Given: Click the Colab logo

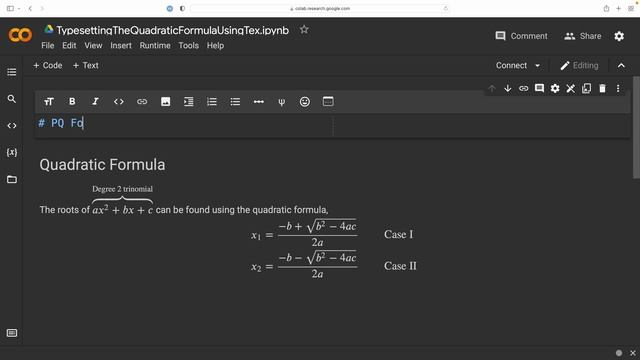Looking at the screenshot, I should (20, 35).
